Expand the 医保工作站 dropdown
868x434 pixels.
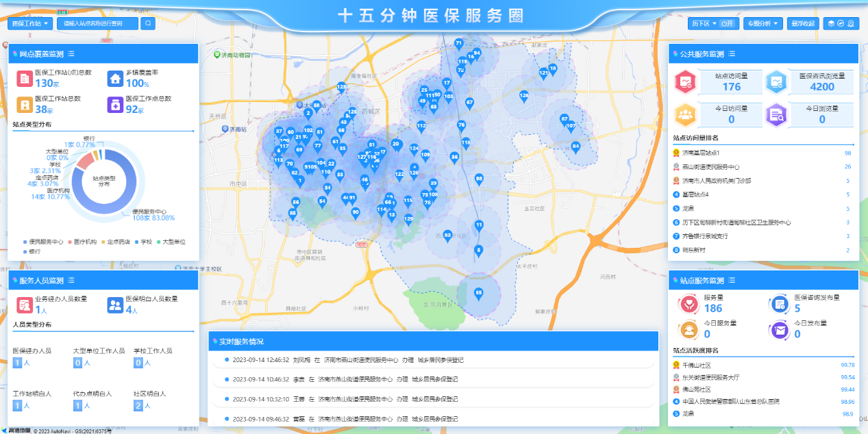31,23
